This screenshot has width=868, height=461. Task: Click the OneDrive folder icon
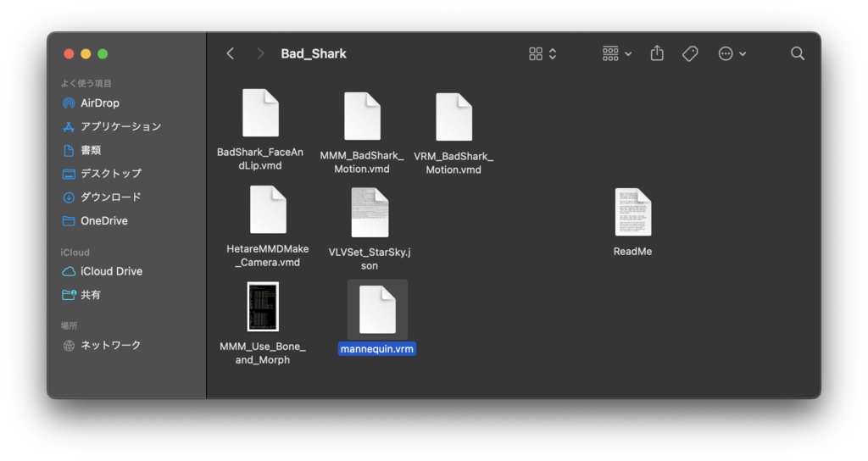[69, 221]
